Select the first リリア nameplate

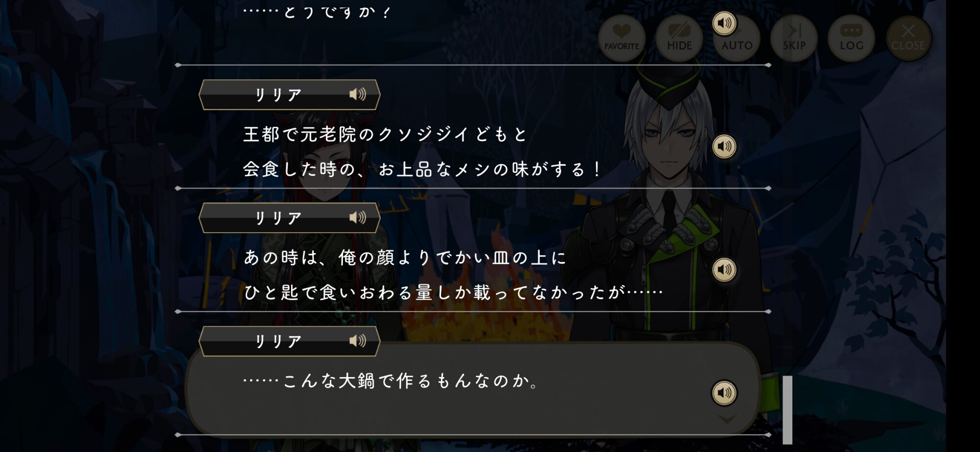pyautogui.click(x=290, y=95)
